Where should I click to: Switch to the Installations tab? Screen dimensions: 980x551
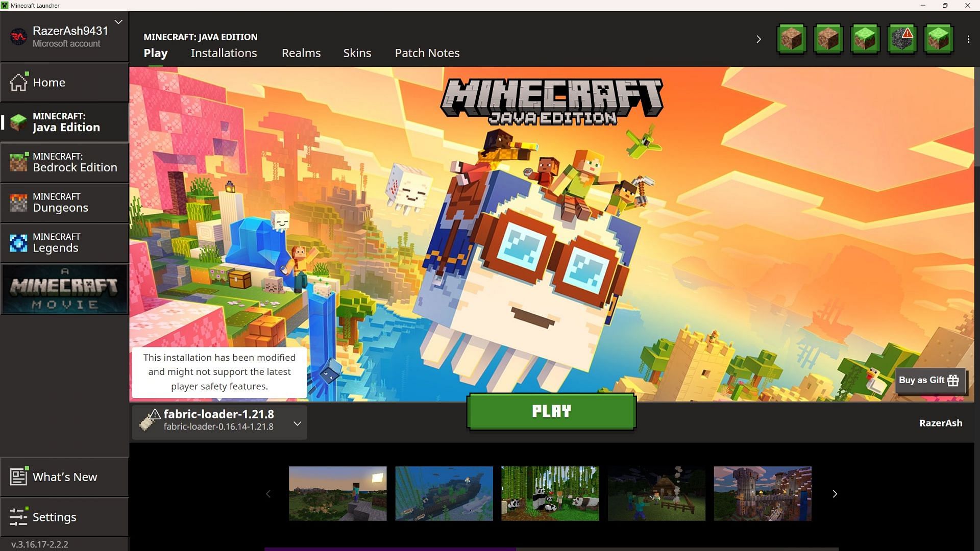click(224, 53)
